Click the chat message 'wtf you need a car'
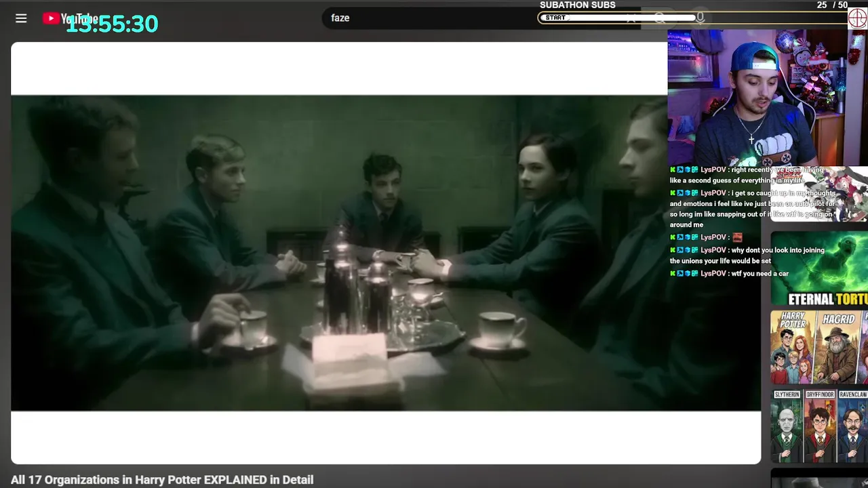The height and width of the screenshot is (488, 868). coord(730,274)
